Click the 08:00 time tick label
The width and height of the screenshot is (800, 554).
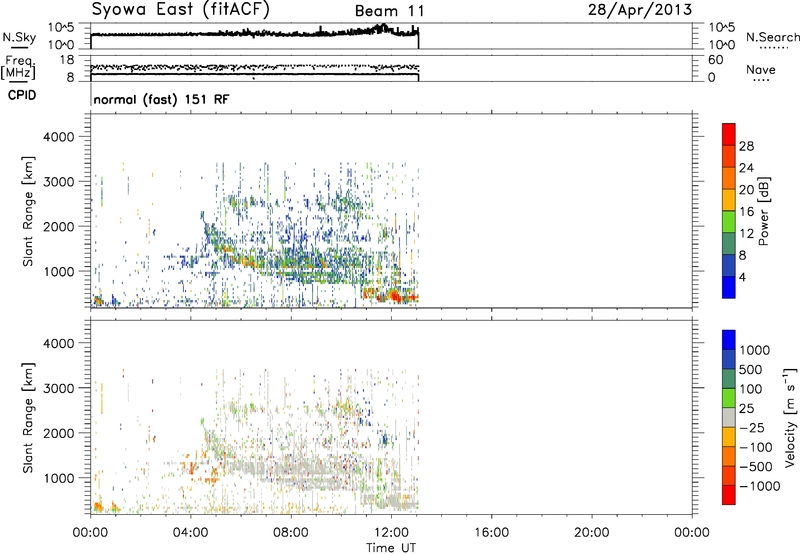click(x=291, y=533)
